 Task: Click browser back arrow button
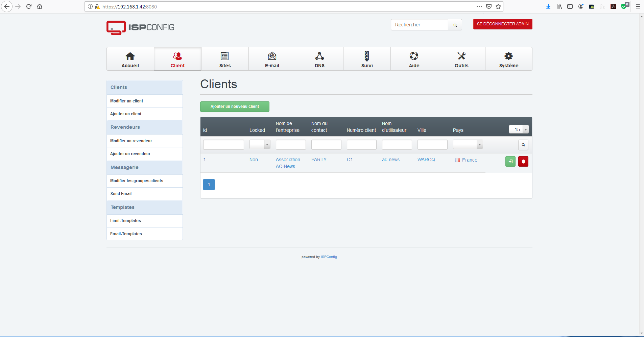7,6
